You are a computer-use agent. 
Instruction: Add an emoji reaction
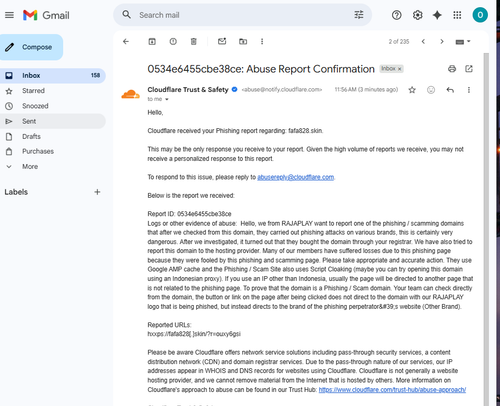[431, 90]
